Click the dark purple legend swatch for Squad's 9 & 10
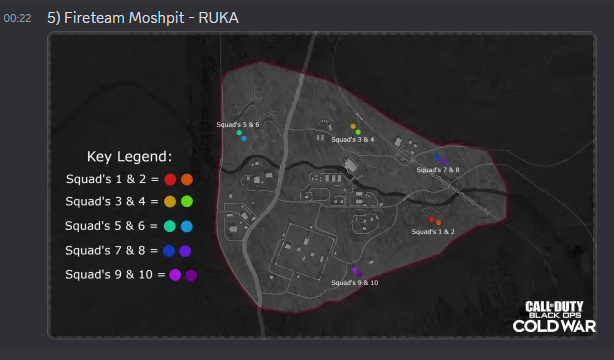 [x=191, y=275]
